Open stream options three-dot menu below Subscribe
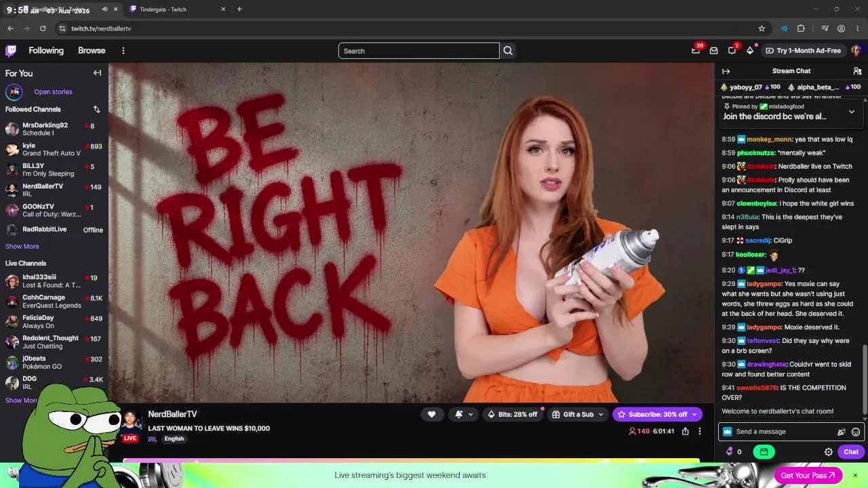The height and width of the screenshot is (488, 868). coord(700,431)
